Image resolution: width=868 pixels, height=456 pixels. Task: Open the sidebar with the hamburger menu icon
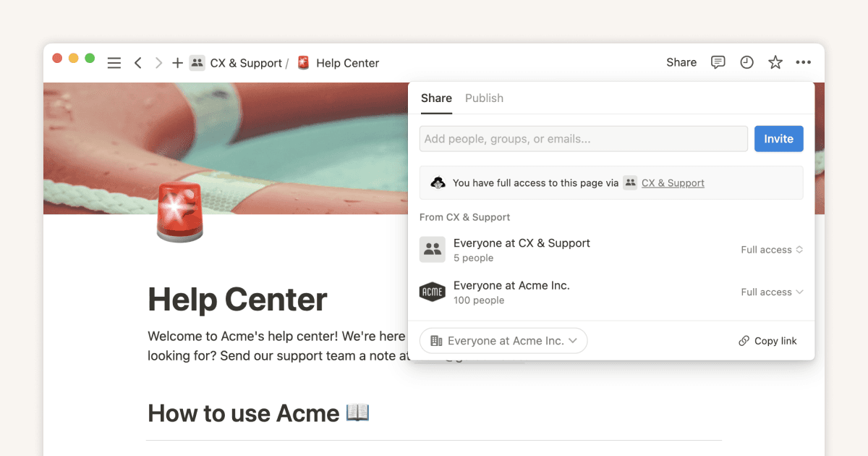point(114,62)
